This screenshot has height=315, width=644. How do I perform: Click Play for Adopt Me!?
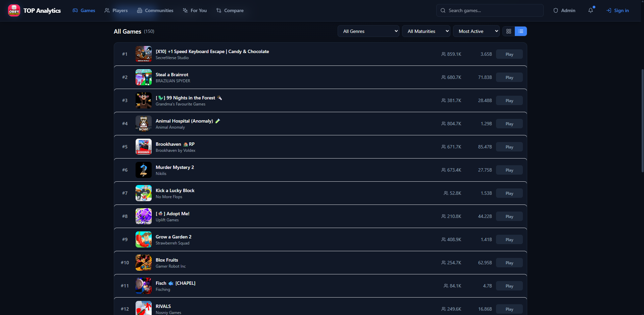pyautogui.click(x=509, y=216)
